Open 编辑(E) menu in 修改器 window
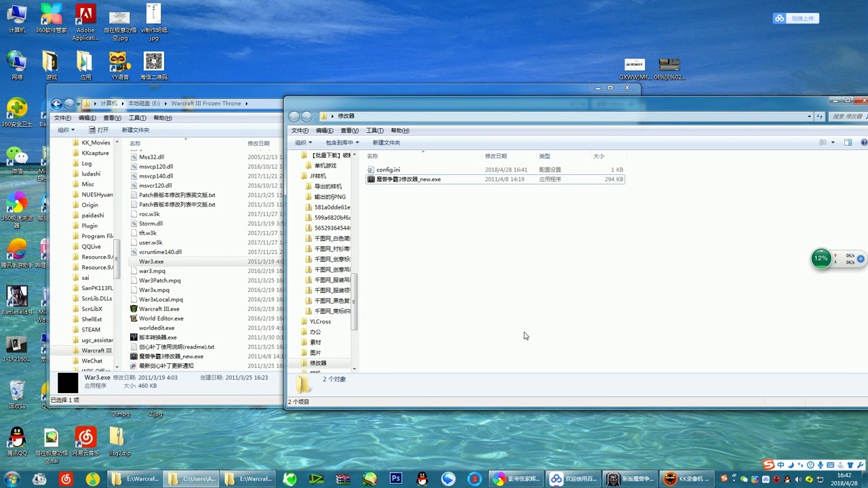Screen dimensions: 868x488 [x=325, y=131]
